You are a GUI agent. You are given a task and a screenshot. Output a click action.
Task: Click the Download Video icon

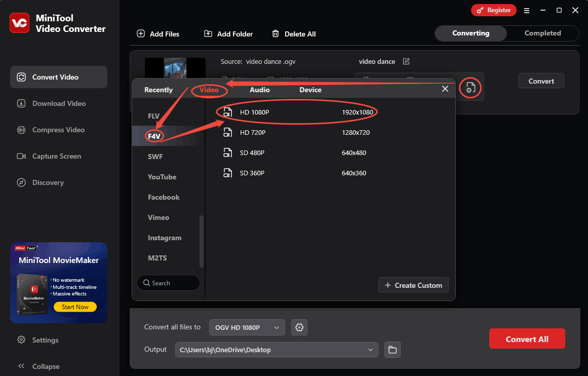pos(21,103)
